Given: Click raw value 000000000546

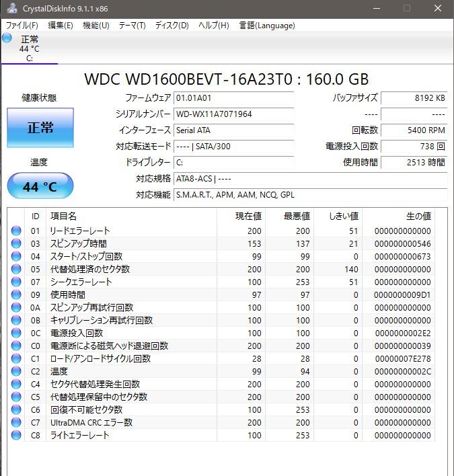Looking at the screenshot, I should point(403,244).
